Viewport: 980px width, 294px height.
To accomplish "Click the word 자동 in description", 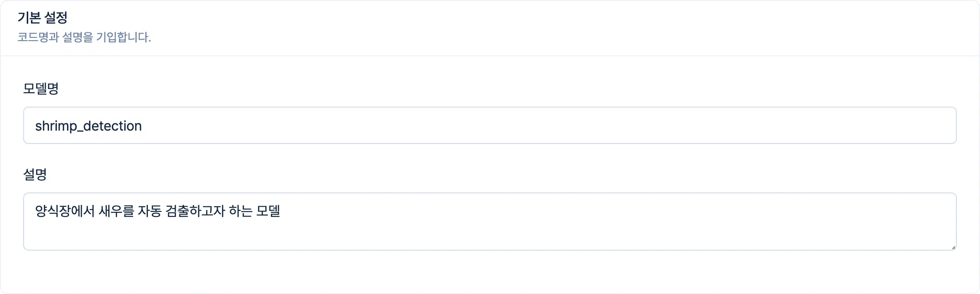I will (149, 211).
